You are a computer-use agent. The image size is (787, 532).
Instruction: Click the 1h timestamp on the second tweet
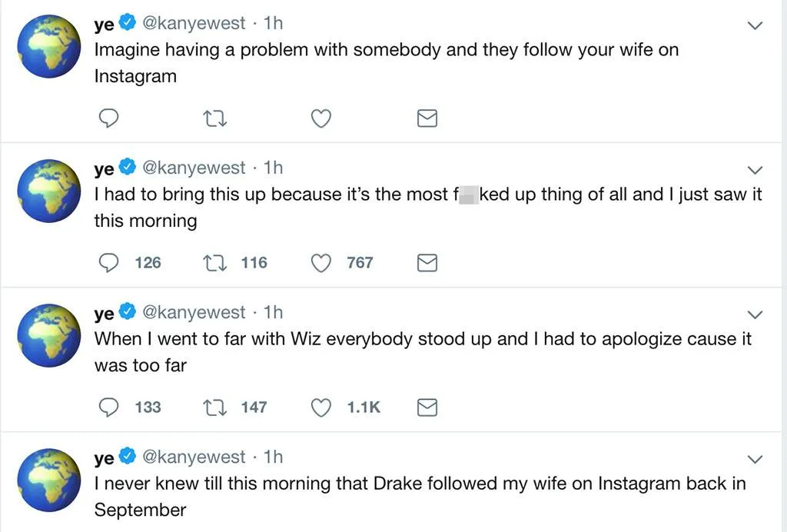tap(273, 168)
